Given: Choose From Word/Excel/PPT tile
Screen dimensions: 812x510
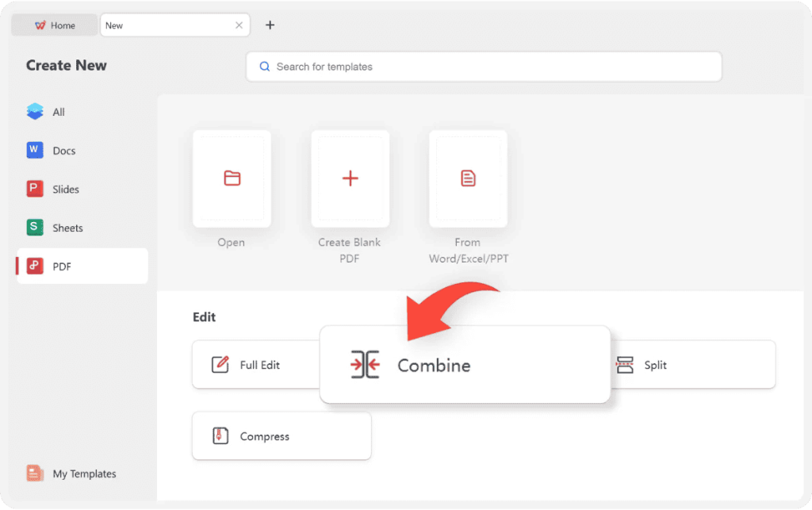Looking at the screenshot, I should coord(468,178).
